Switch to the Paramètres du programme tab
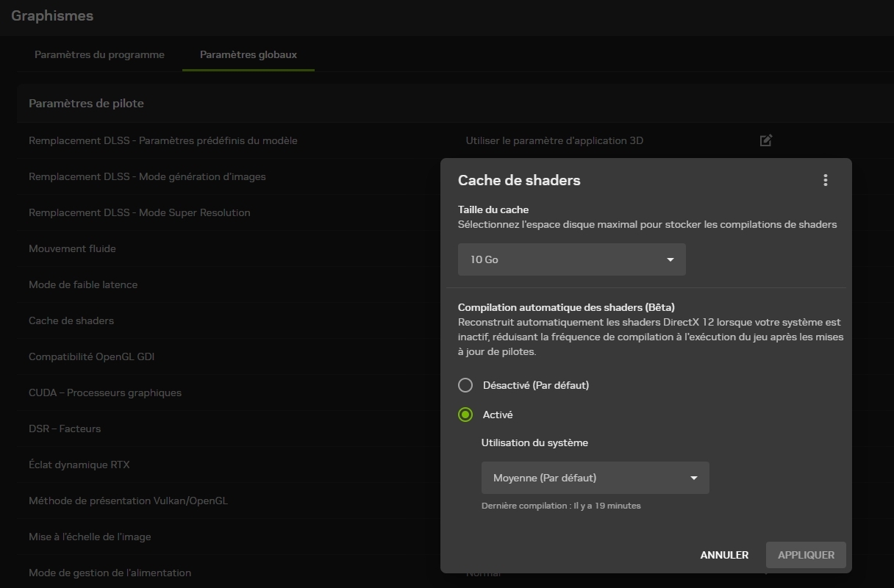Image resolution: width=894 pixels, height=588 pixels. pyautogui.click(x=99, y=55)
